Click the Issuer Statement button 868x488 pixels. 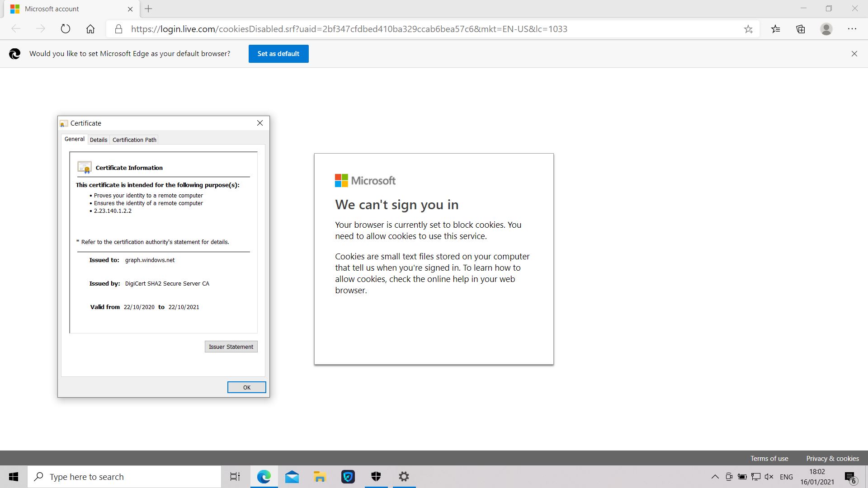pos(231,347)
